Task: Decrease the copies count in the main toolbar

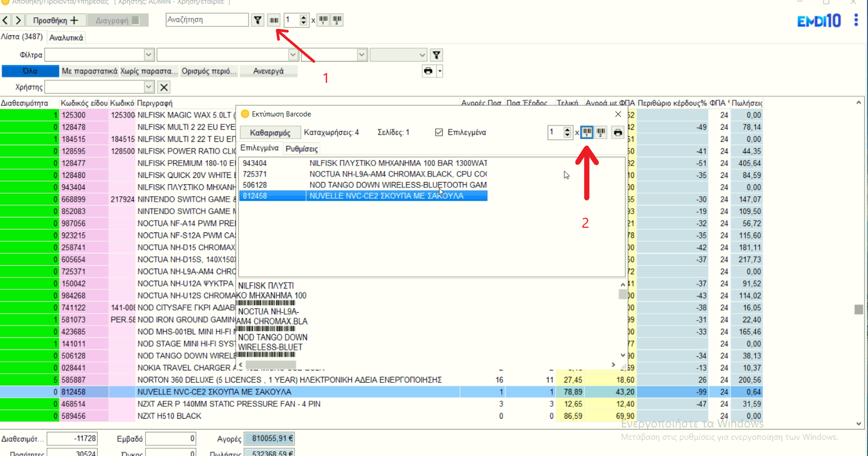Action: [304, 24]
